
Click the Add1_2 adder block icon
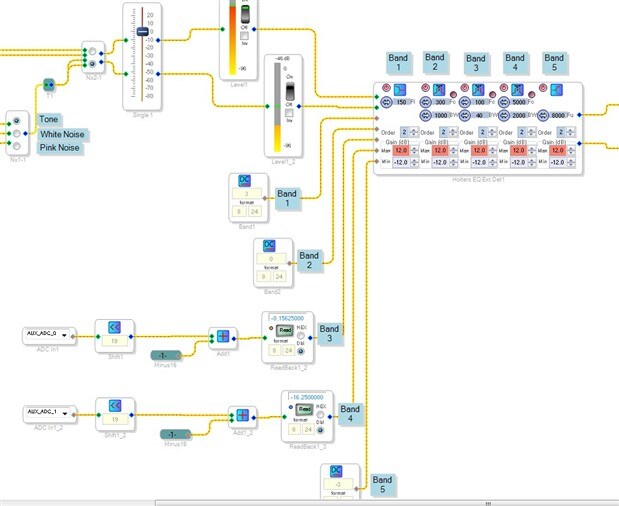click(x=242, y=415)
